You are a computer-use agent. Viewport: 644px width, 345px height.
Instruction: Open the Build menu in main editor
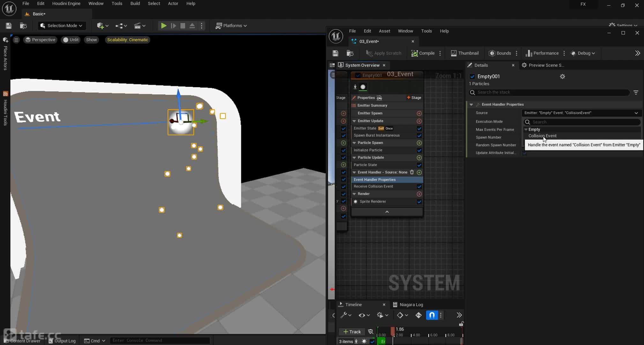tap(135, 4)
